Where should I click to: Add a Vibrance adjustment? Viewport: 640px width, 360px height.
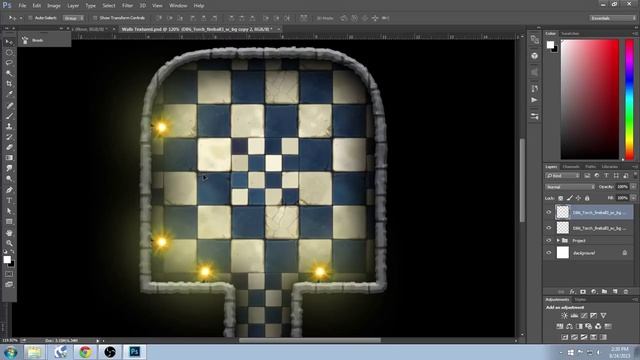pyautogui.click(x=603, y=316)
